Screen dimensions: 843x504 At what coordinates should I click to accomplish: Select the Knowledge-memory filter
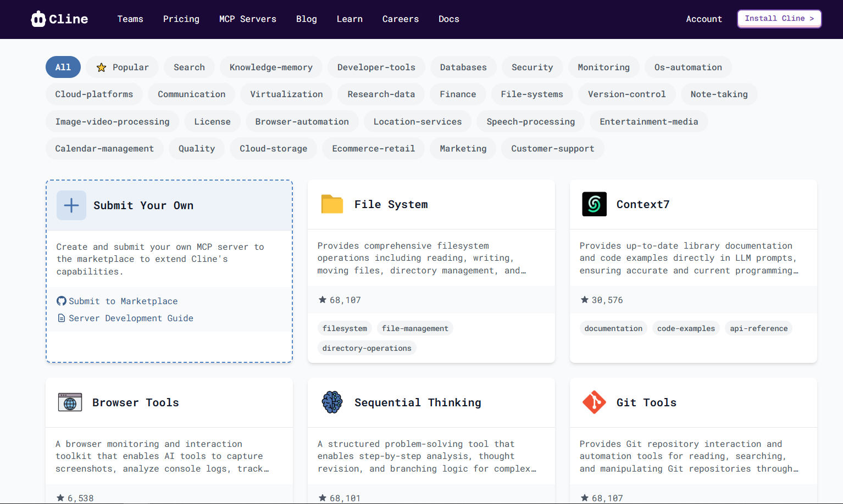coord(271,67)
